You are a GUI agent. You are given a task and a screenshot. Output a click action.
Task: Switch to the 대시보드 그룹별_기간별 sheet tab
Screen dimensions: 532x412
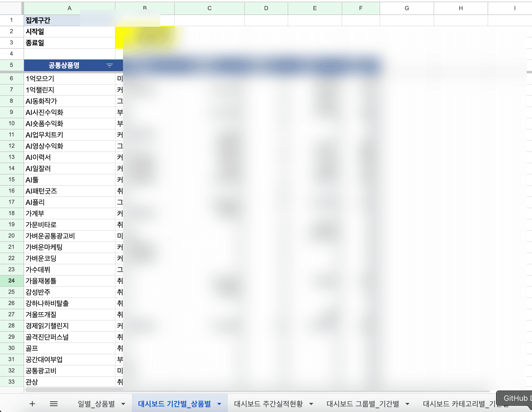363,404
